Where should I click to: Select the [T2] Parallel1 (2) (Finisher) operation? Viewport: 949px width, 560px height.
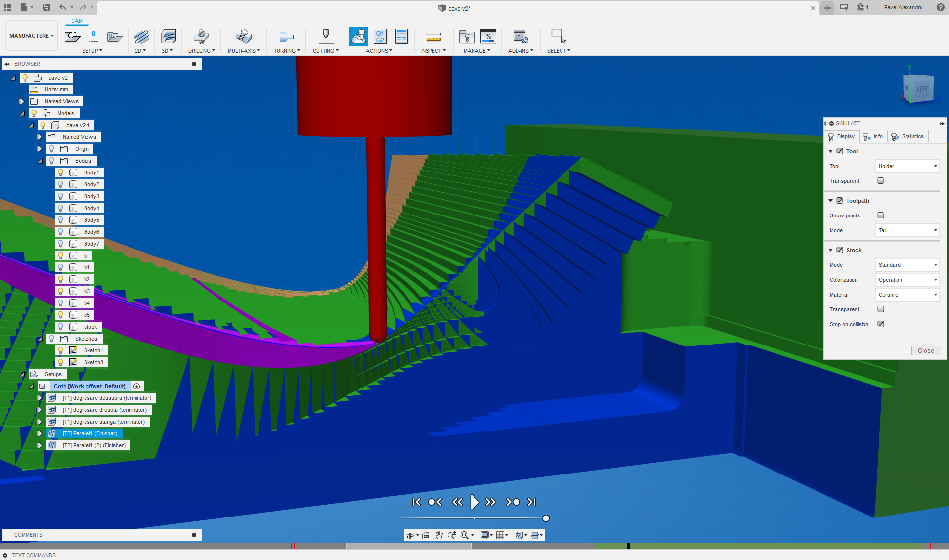click(x=94, y=445)
